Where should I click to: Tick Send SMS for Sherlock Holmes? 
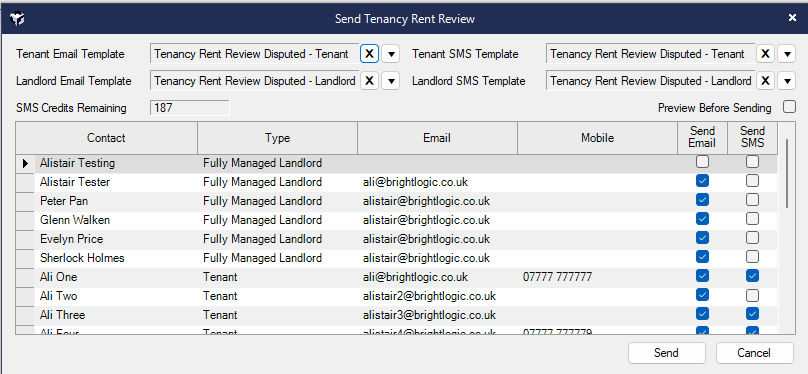[x=752, y=257]
